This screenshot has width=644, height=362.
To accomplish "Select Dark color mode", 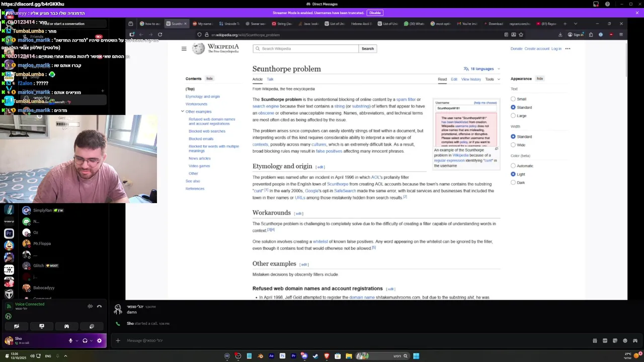I will [513, 183].
